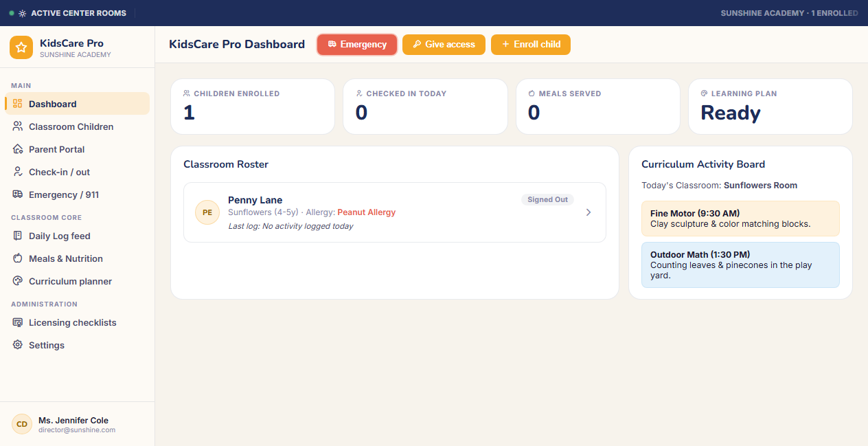The width and height of the screenshot is (868, 446).
Task: Click the Emergency / 911 ambulance icon
Action: coord(18,194)
